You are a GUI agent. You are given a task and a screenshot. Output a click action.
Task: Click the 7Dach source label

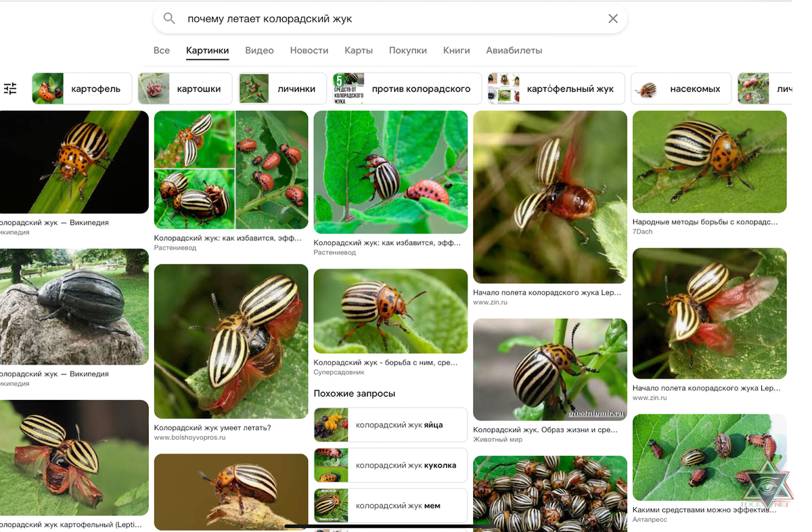(x=643, y=231)
